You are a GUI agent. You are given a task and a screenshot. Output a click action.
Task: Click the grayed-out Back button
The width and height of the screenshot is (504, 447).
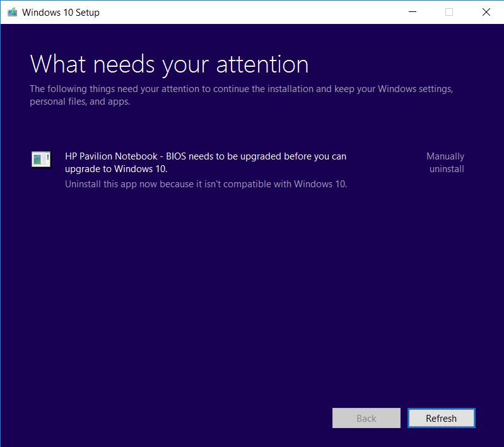pos(366,418)
